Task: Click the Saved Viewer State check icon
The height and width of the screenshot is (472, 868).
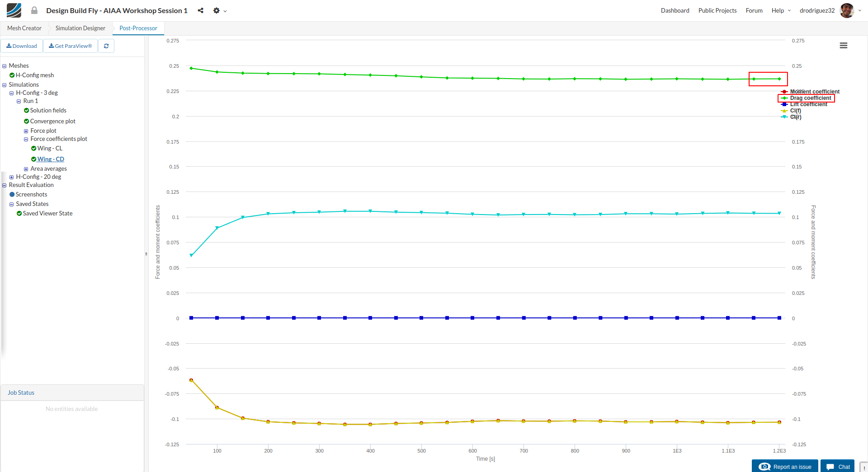Action: [x=19, y=213]
